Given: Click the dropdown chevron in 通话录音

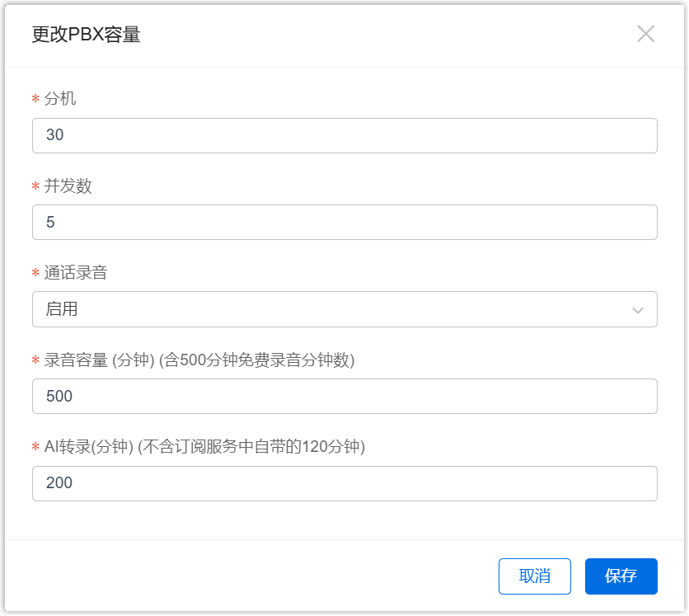Looking at the screenshot, I should coord(637,310).
